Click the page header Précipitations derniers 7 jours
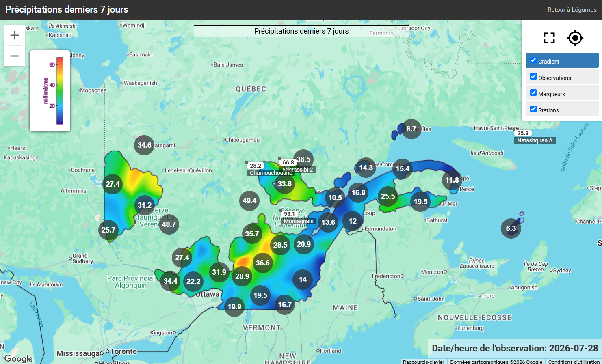Viewport: 602px width, 364px height. coord(67,10)
